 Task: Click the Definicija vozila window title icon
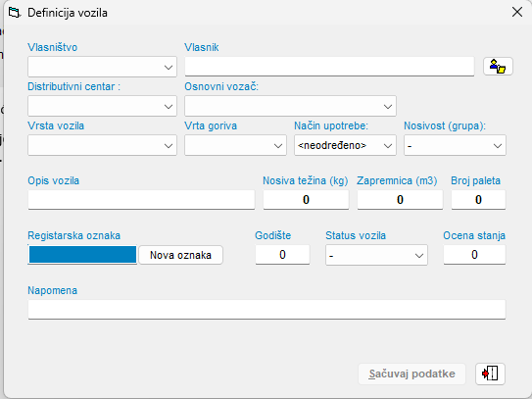(15, 13)
